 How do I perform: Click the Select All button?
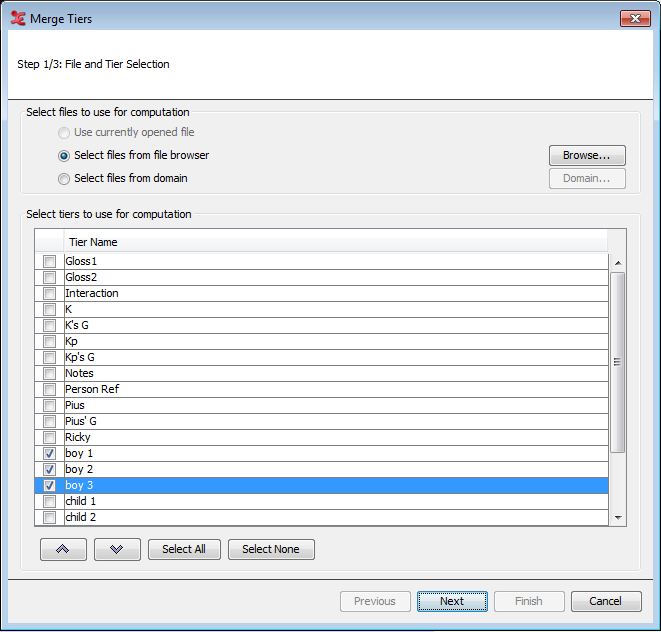click(x=184, y=549)
